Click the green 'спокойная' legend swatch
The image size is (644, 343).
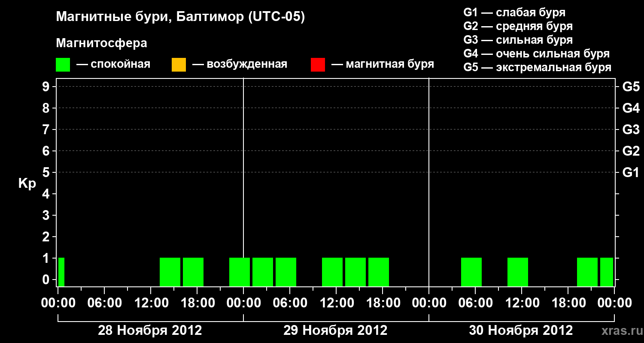pos(63,64)
